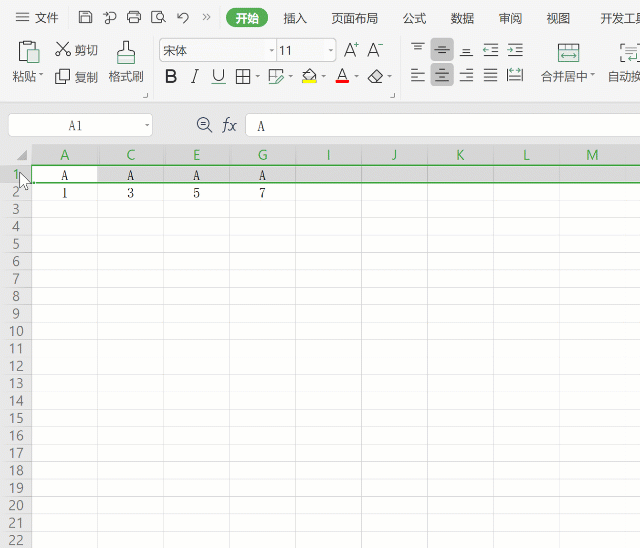Open the 宋体 font name dropdown
This screenshot has width=640, height=548.
(x=271, y=51)
